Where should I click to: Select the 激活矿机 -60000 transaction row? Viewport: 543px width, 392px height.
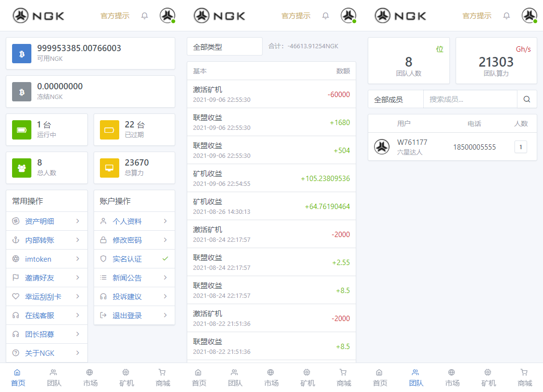271,94
